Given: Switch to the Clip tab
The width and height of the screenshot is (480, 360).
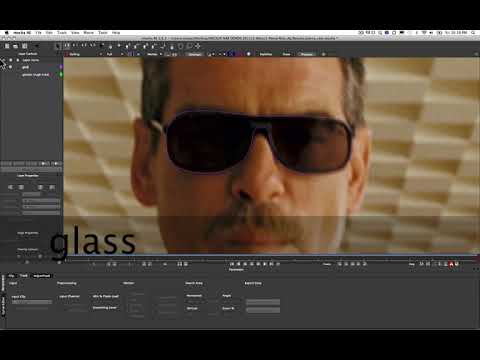Looking at the screenshot, I should [x=12, y=276].
